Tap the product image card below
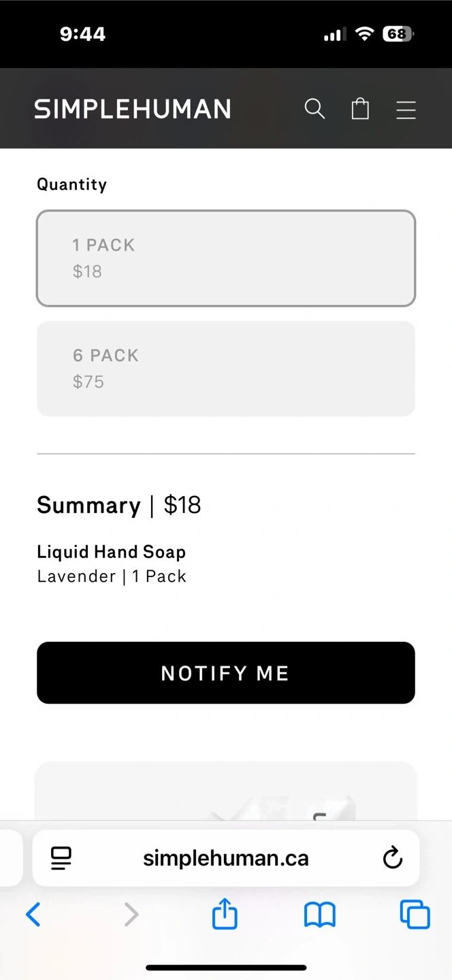 coord(226,793)
